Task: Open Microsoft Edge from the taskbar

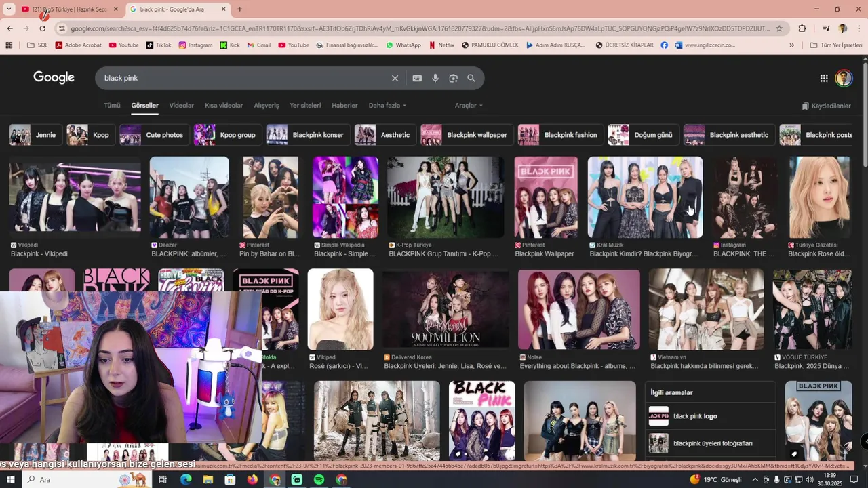Action: (185, 479)
